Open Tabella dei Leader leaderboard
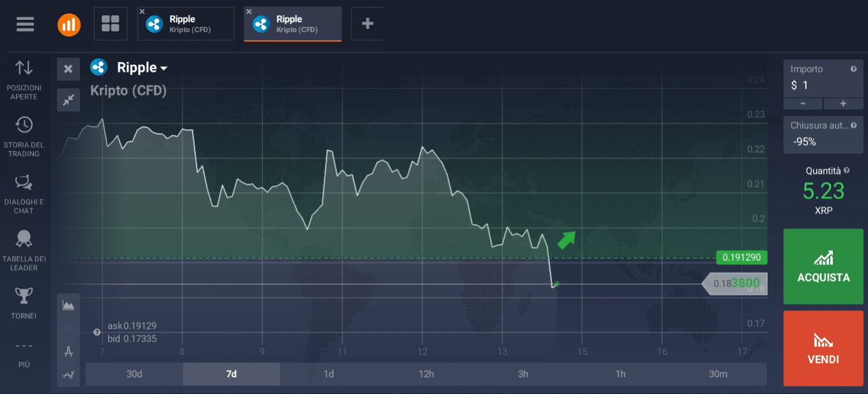Screen dimensions: 868x394 click(24, 250)
